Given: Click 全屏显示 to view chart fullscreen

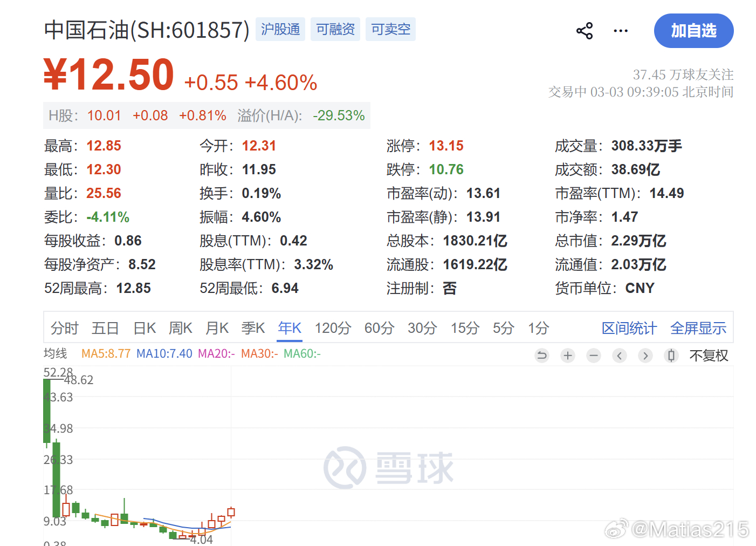Looking at the screenshot, I should [x=698, y=327].
